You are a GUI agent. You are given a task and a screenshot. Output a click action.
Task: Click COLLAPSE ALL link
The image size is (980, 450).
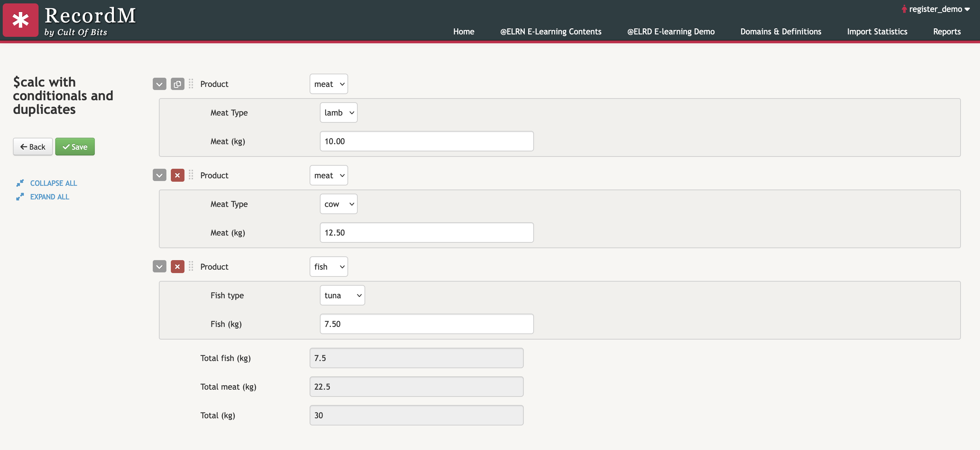coord(54,183)
